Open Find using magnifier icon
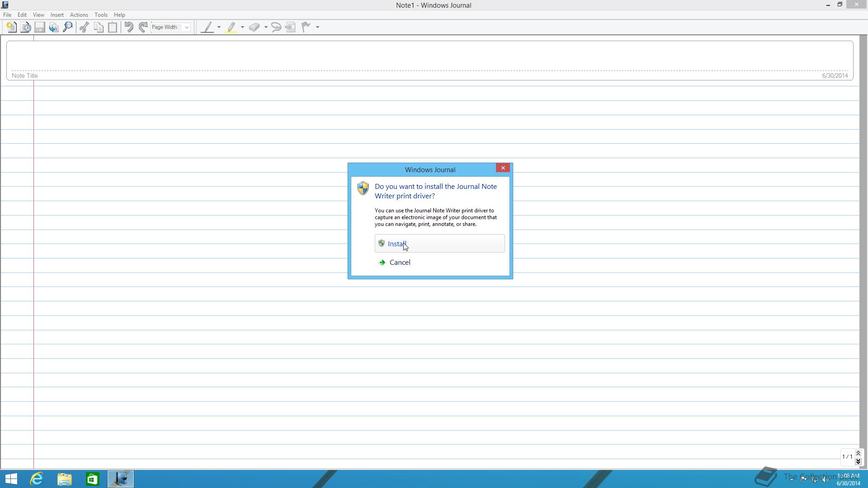The image size is (868, 488). (68, 27)
